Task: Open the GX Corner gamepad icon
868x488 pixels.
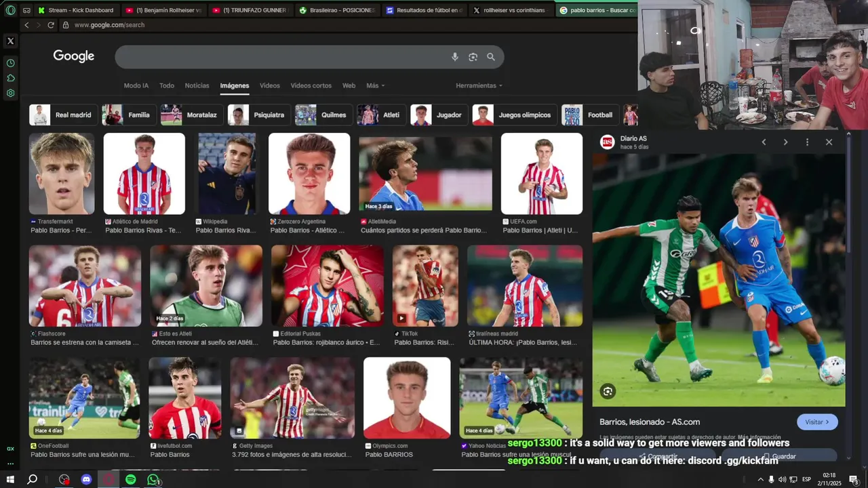Action: (x=26, y=10)
